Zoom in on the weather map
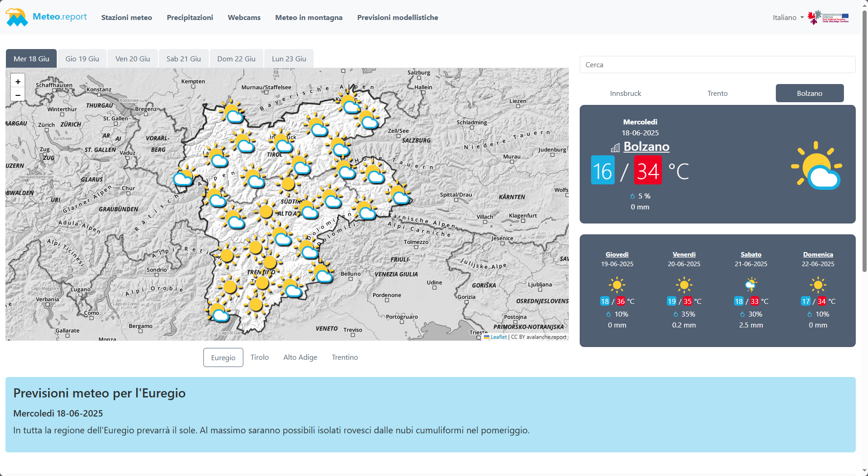 pos(18,82)
